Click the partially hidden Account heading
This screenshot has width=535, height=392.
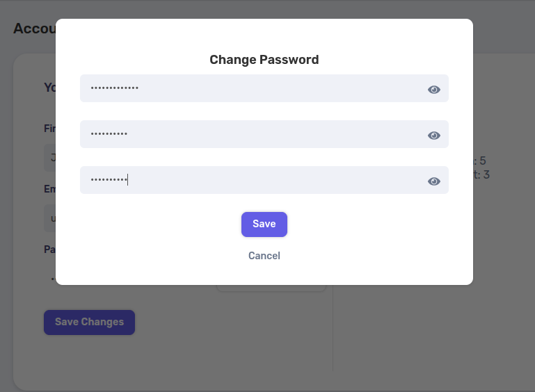(35, 28)
